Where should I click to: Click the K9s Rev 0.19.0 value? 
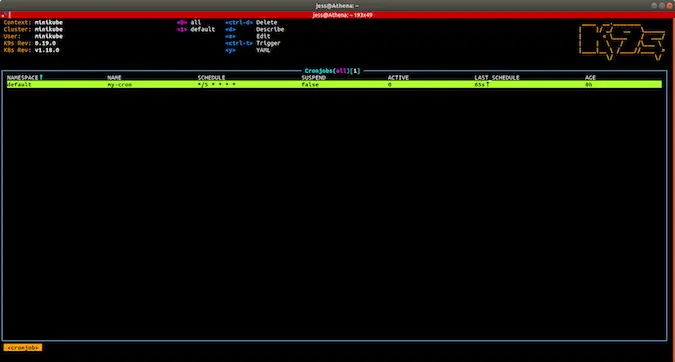point(45,43)
